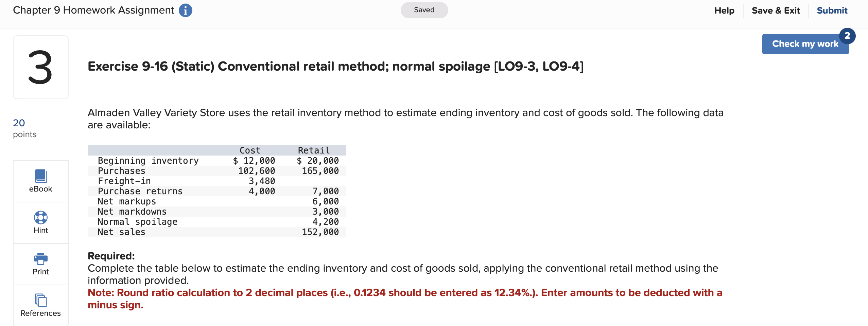This screenshot has width=868, height=326.
Task: Submit the homework assignment
Action: (832, 11)
